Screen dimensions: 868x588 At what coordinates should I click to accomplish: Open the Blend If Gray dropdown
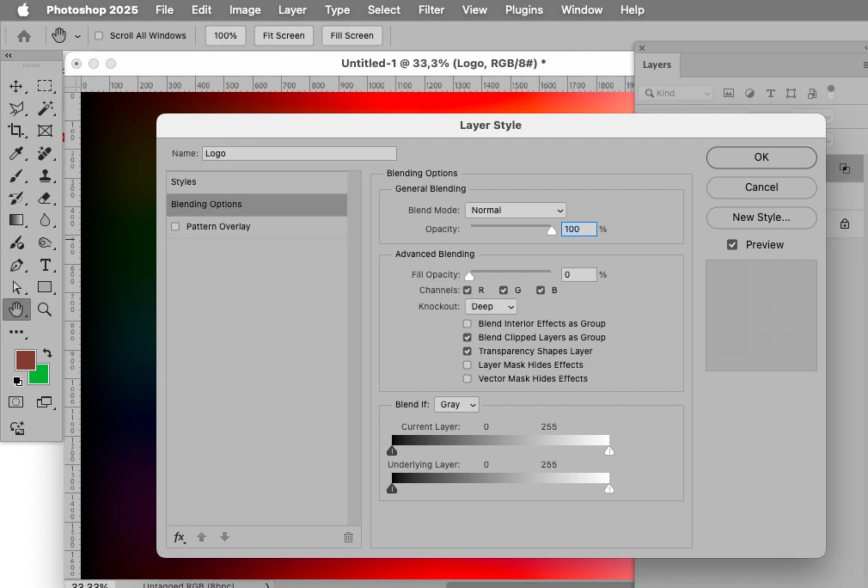456,405
